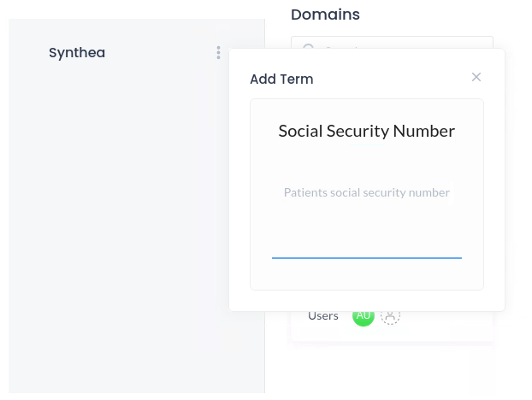Viewport: 532px width, 400px height.
Task: Click empty space inside the term card
Action: [366, 274]
